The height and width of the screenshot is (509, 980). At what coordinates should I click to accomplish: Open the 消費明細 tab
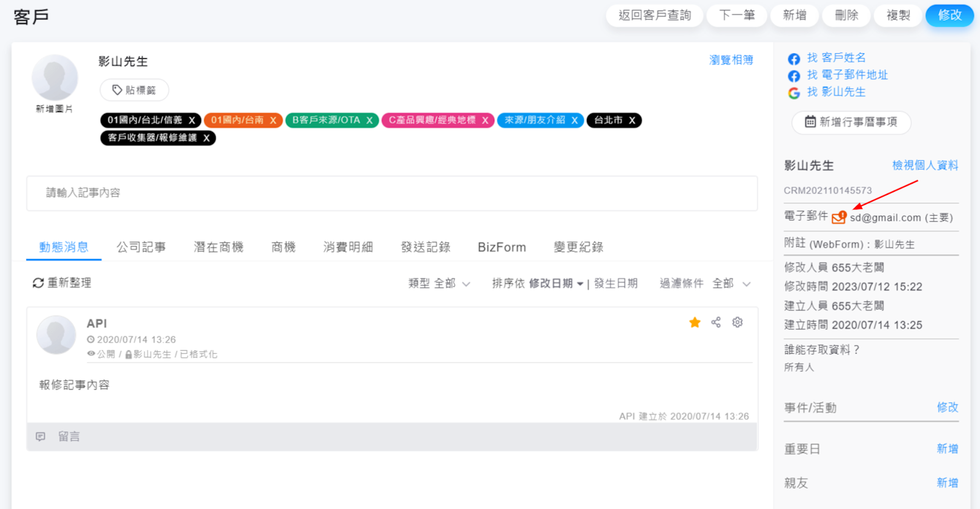click(348, 247)
